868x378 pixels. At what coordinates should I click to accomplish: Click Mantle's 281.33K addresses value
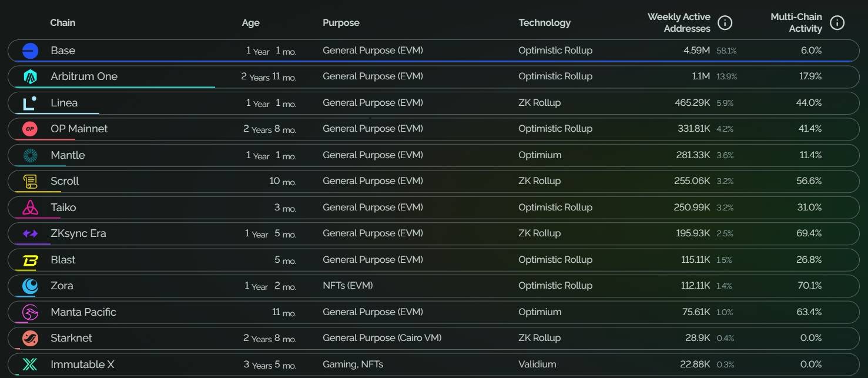click(x=693, y=155)
